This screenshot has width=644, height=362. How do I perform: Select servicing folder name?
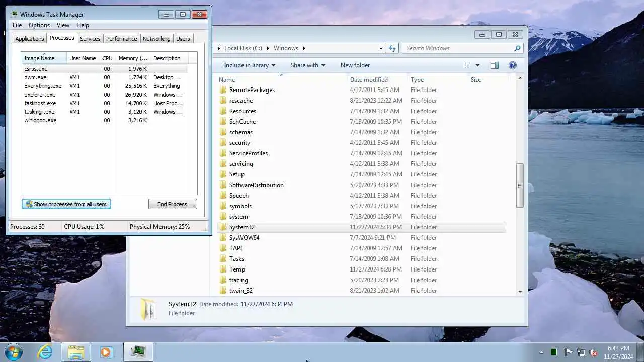click(241, 164)
